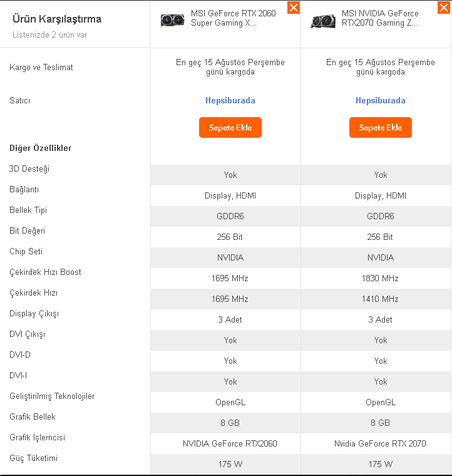Image resolution: width=452 pixels, height=476 pixels.
Task: Select the Satıcı row label
Action: 20,100
